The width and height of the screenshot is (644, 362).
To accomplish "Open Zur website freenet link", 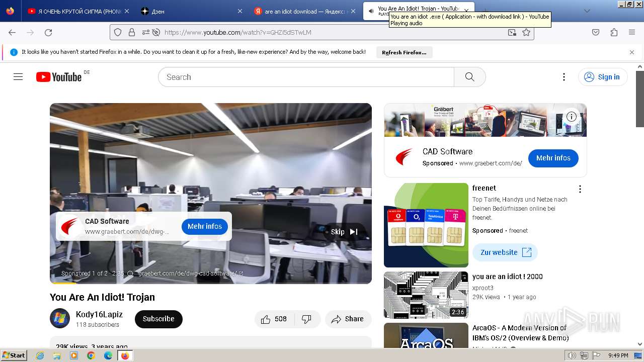I will pyautogui.click(x=505, y=252).
